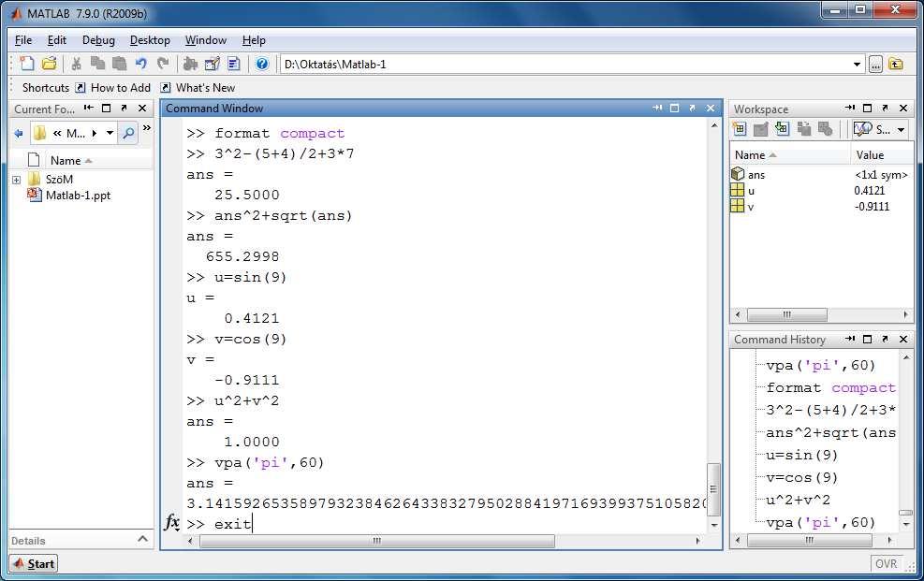924x581 pixels.
Task: Open the Edit menu
Action: click(x=56, y=40)
